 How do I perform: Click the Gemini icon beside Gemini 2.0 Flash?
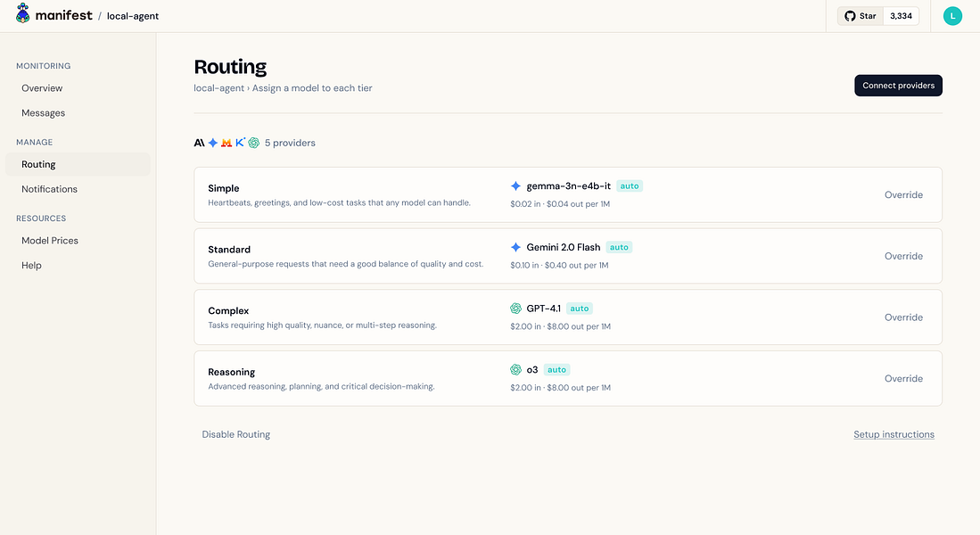click(515, 248)
